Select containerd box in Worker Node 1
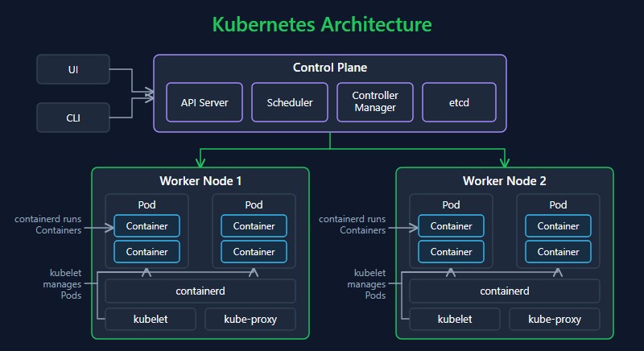The height and width of the screenshot is (351, 644). [x=200, y=291]
